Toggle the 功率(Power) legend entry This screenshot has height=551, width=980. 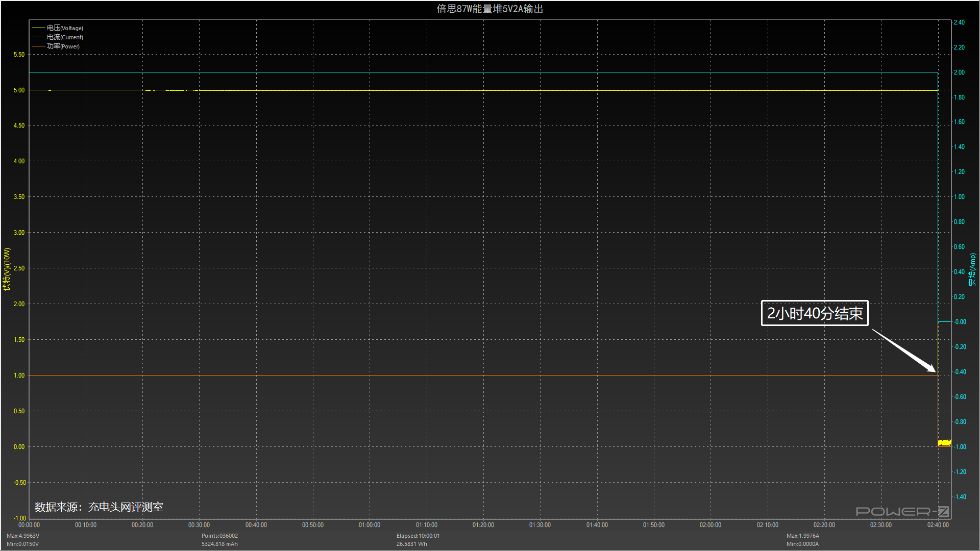click(63, 46)
